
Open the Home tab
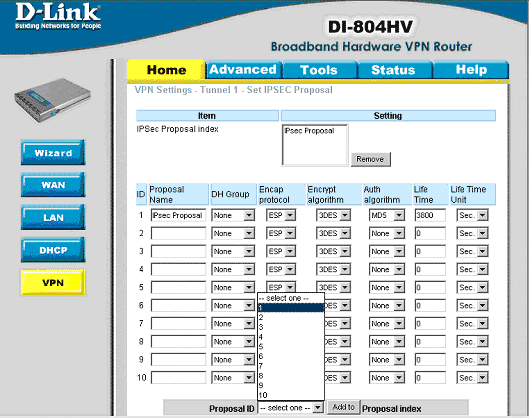click(x=166, y=70)
